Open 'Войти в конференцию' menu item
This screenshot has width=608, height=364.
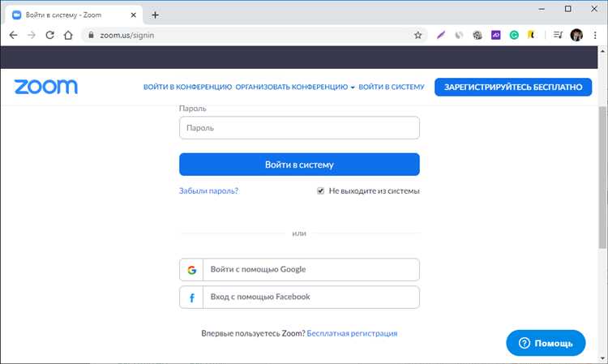click(x=187, y=87)
